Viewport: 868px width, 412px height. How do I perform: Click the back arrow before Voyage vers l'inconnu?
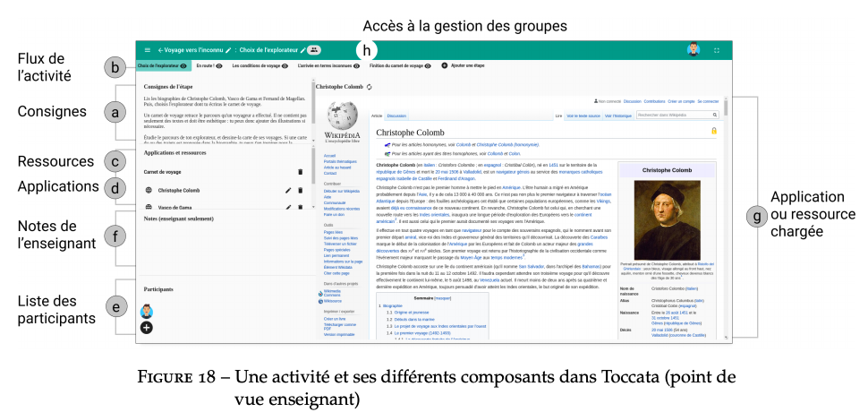160,50
